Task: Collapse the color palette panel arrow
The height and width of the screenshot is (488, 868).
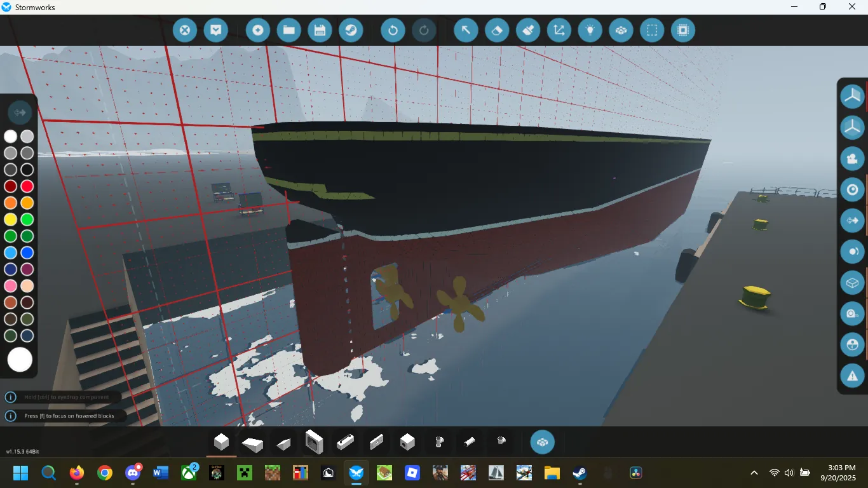Action: point(19,112)
